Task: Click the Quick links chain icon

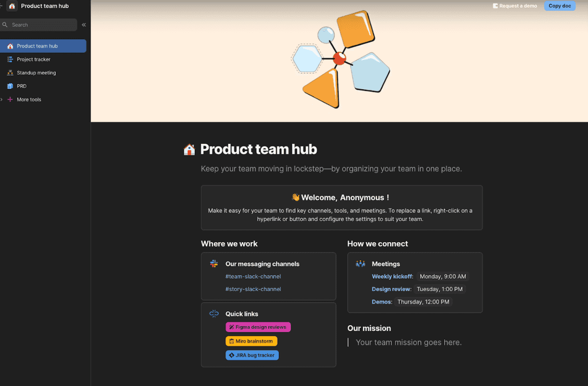Action: tap(214, 314)
